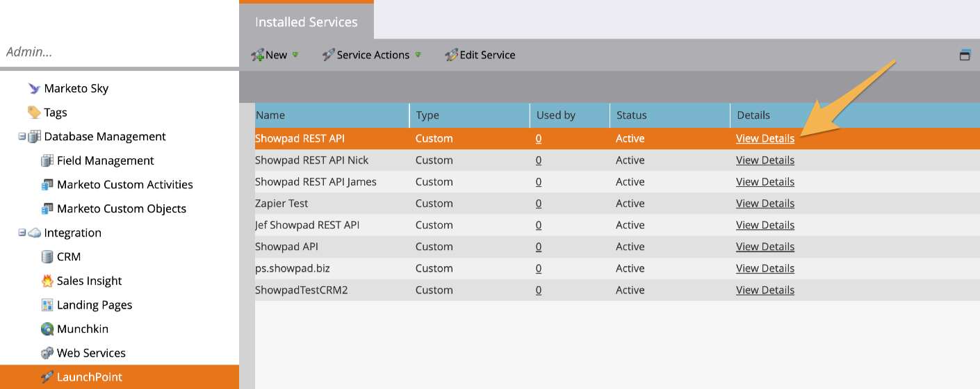Viewport: 980px width, 389px height.
Task: Click Custom type in Zapier Test row
Action: click(434, 203)
